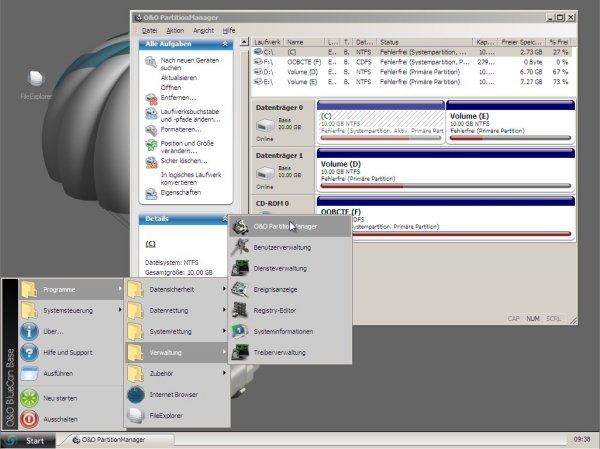The height and width of the screenshot is (449, 600).
Task: Open the Datei menu
Action: [x=149, y=30]
